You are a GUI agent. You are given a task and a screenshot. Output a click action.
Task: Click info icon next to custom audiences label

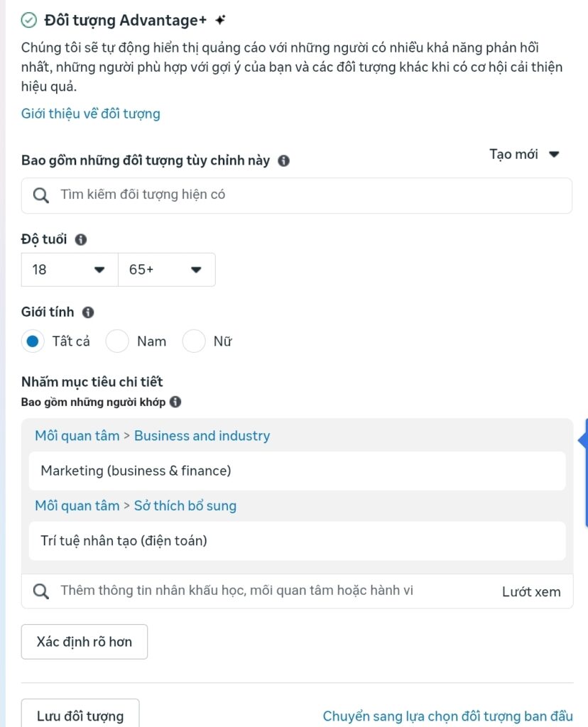coord(283,160)
